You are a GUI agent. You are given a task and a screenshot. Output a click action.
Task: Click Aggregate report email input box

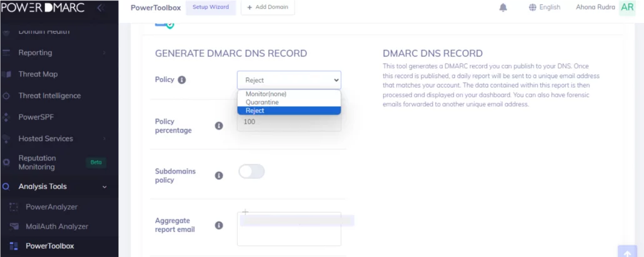[289, 229]
